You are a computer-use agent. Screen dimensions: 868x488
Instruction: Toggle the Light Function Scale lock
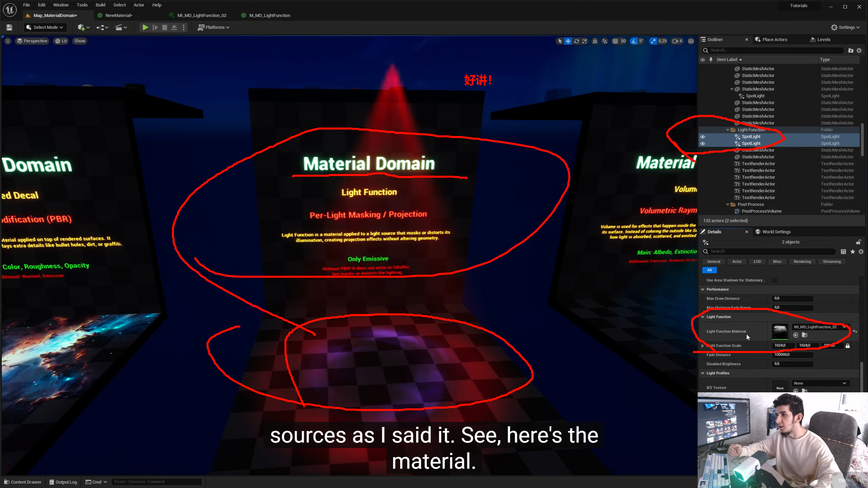[848, 346]
